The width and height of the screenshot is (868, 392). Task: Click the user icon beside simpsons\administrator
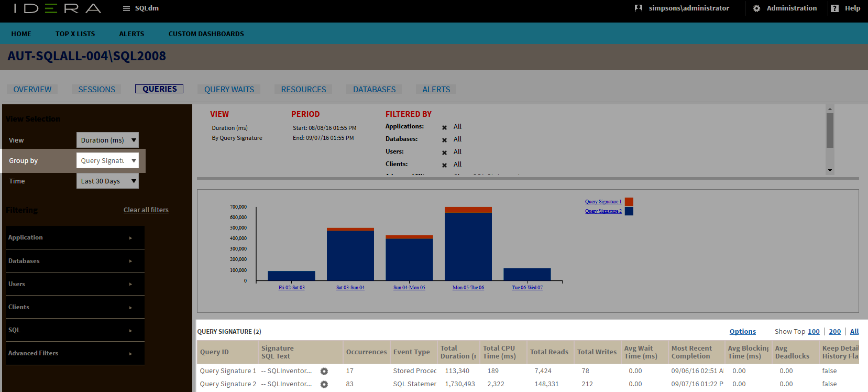[638, 8]
